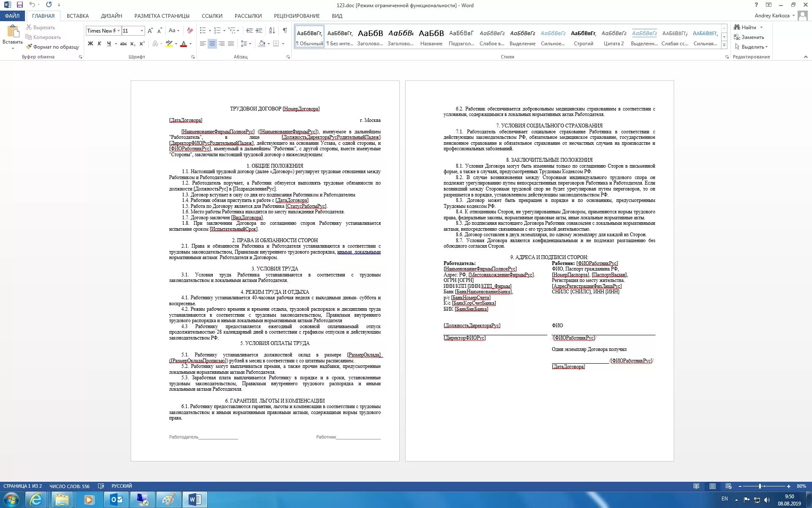
Task: Undo the last action in quick access toolbar
Action: [x=32, y=5]
